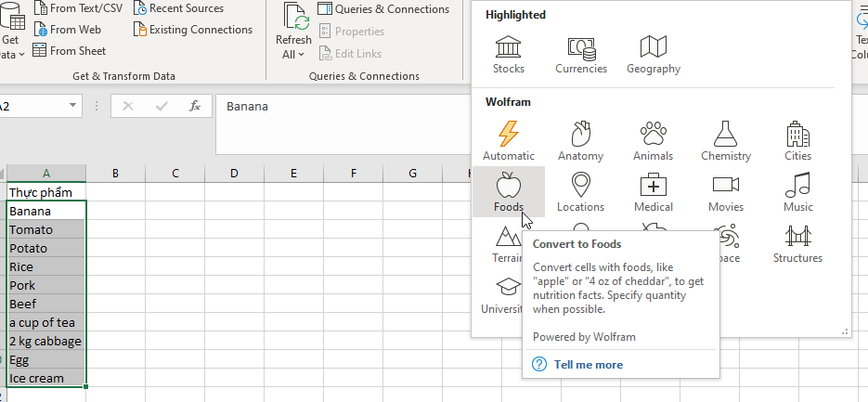Click the Tomato cell
868x402 pixels.
click(46, 230)
